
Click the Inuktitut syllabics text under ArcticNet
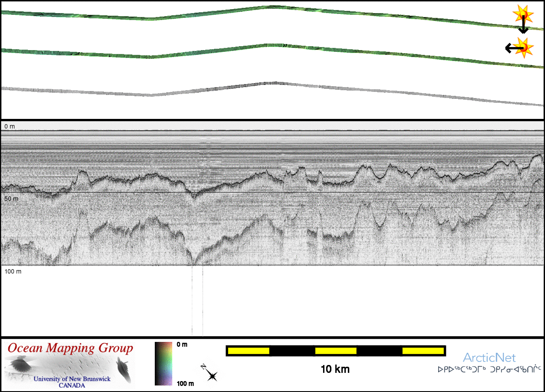pyautogui.click(x=489, y=370)
